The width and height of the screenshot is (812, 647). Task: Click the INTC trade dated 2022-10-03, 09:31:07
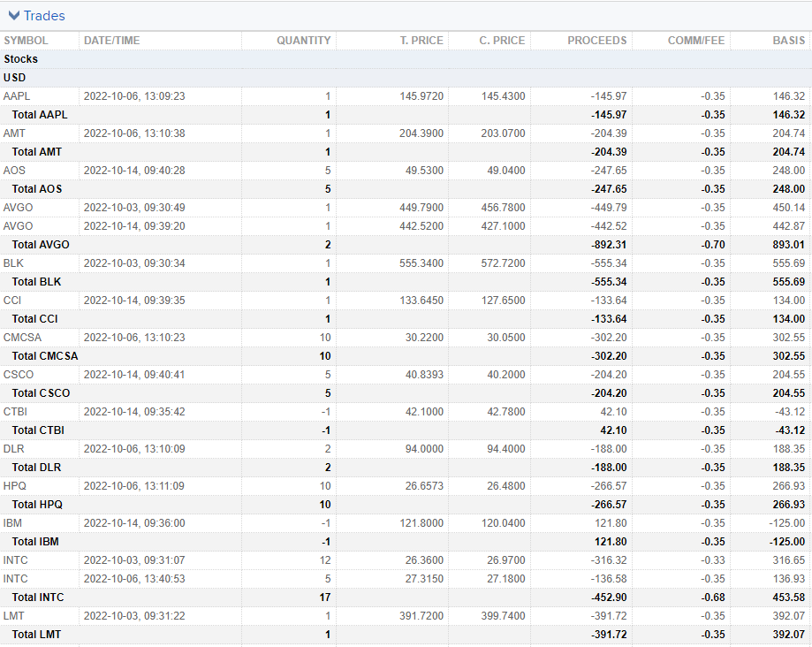pos(134,560)
